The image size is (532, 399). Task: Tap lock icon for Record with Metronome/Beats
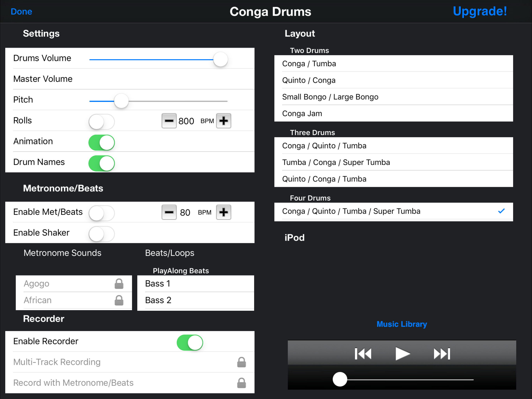point(241,383)
